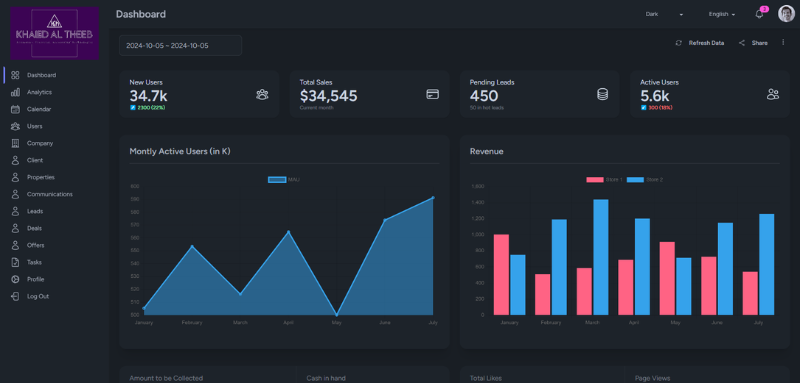The image size is (800, 383).
Task: Click Log Out link in sidebar
Action: pyautogui.click(x=38, y=296)
